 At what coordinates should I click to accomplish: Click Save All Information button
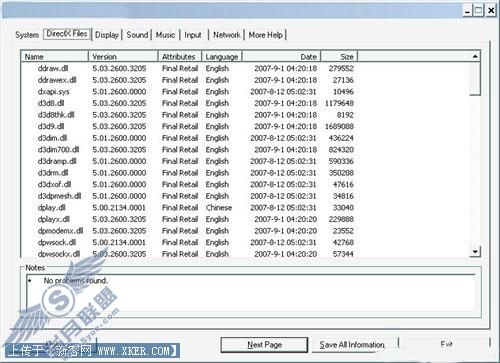(x=352, y=344)
